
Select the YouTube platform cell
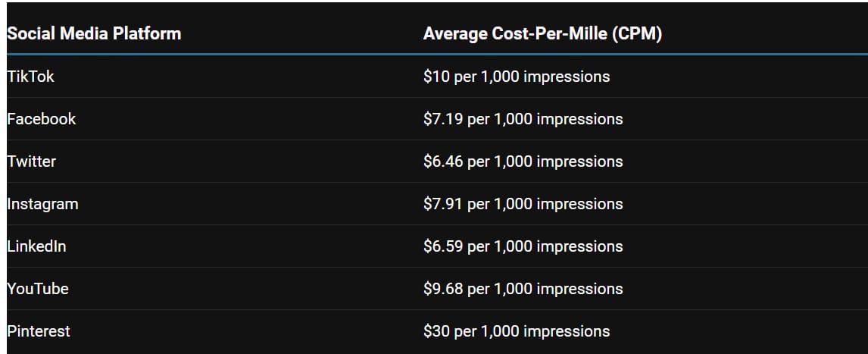point(37,289)
